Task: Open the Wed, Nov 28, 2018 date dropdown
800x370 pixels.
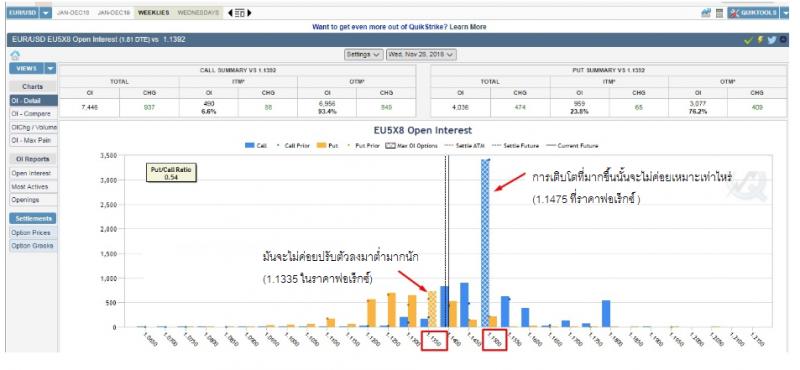Action: tap(421, 54)
